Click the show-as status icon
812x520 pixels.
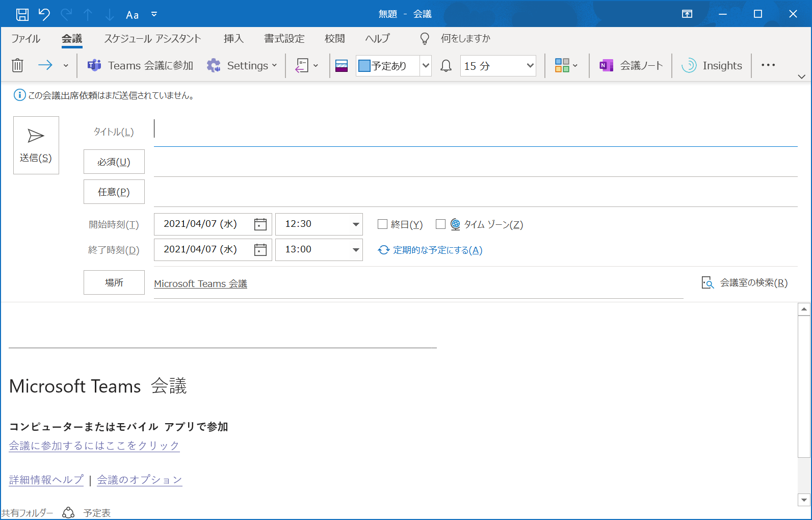click(342, 65)
